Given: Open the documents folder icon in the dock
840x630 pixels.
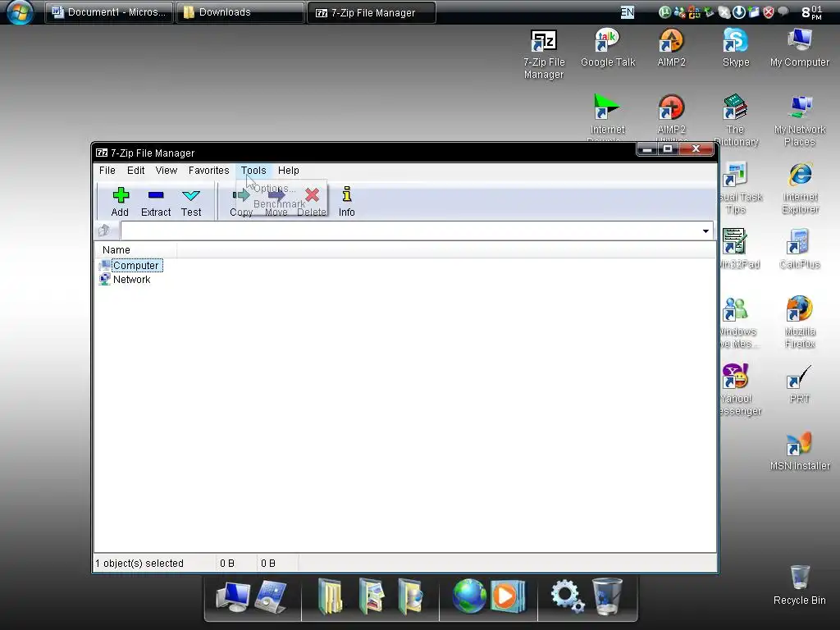Looking at the screenshot, I should (331, 596).
